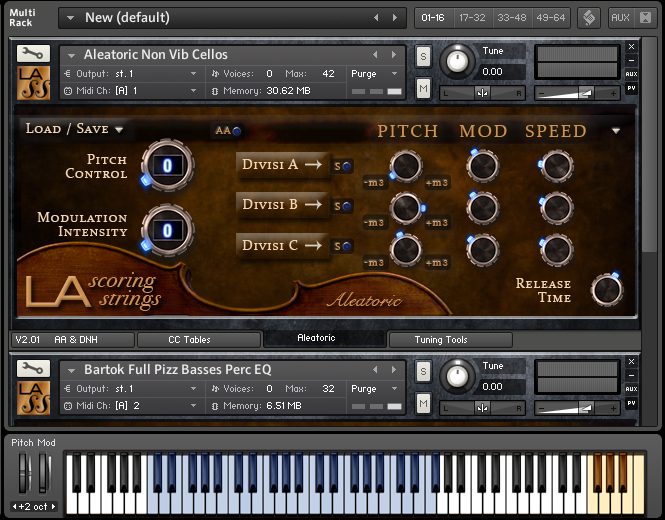Go to previous multi with left arrow
This screenshot has width=665, height=520.
click(x=376, y=18)
